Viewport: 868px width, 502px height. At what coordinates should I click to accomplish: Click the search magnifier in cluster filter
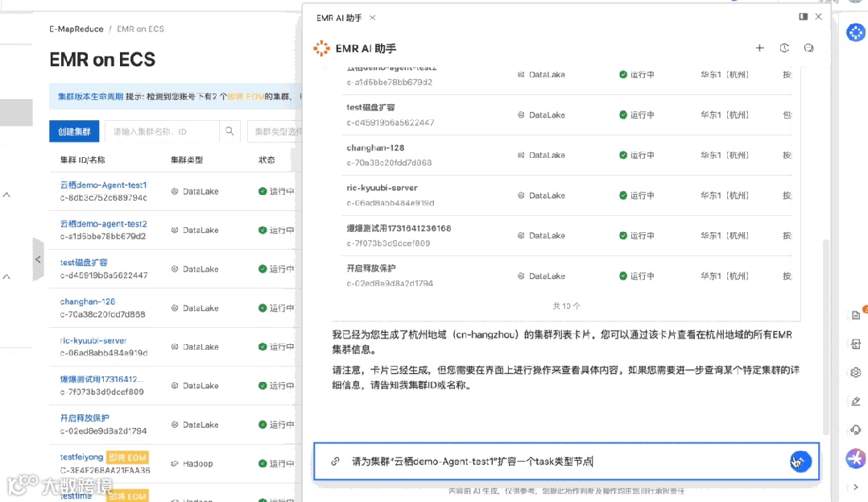229,131
